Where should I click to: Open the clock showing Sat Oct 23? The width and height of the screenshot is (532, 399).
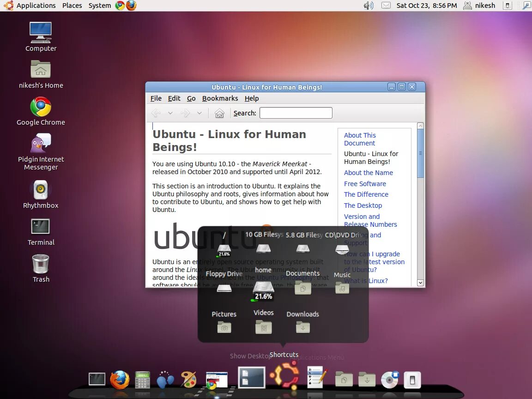pos(427,6)
